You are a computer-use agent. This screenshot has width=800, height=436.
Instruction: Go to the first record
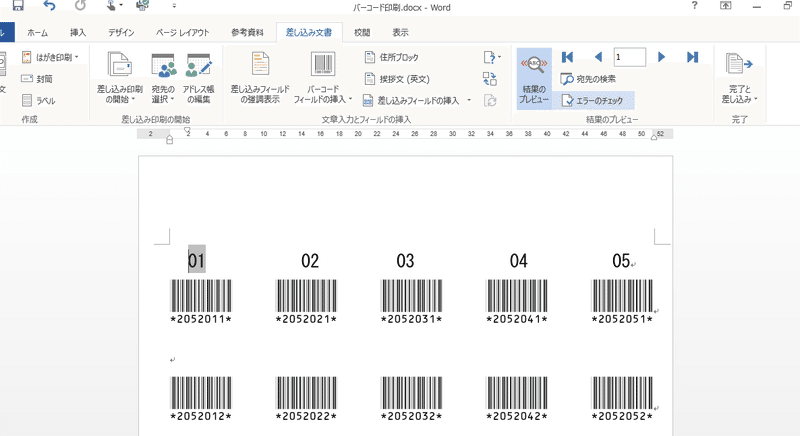567,57
